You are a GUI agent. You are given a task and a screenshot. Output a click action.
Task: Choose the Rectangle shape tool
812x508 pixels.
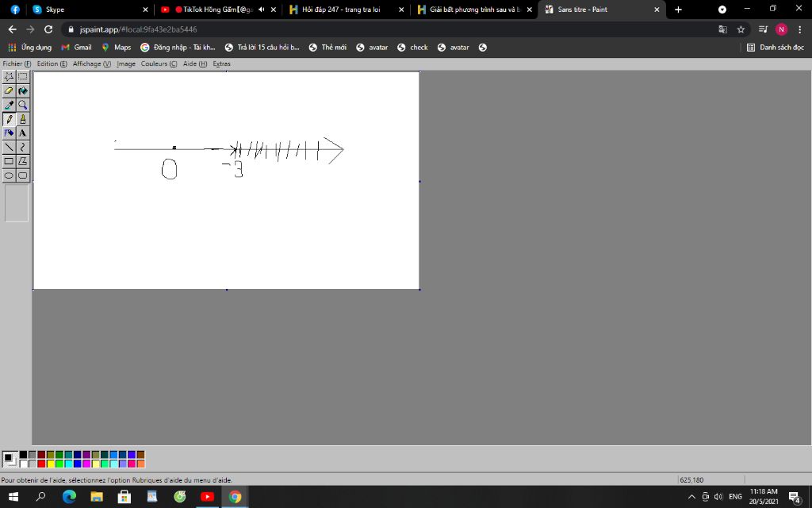coord(9,161)
